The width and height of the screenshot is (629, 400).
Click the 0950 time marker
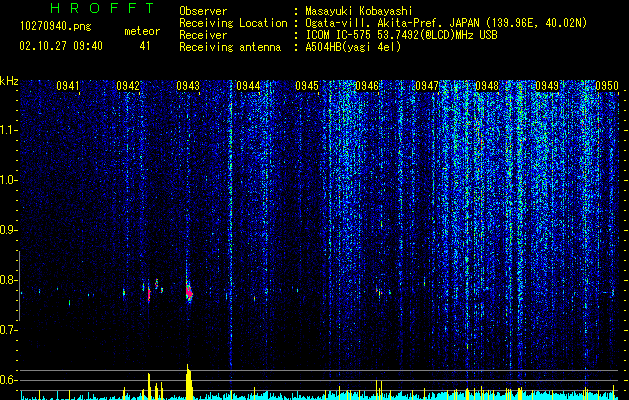[x=607, y=85]
